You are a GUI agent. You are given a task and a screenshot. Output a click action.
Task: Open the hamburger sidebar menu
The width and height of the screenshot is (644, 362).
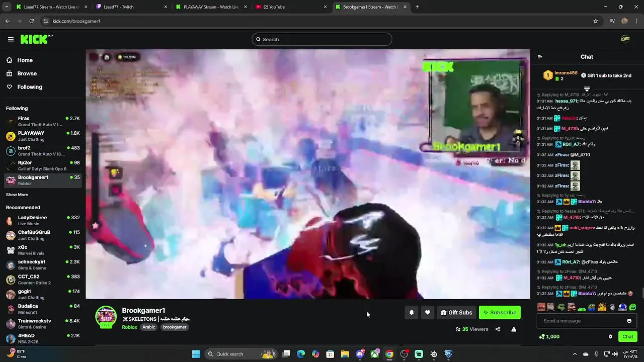click(x=11, y=39)
